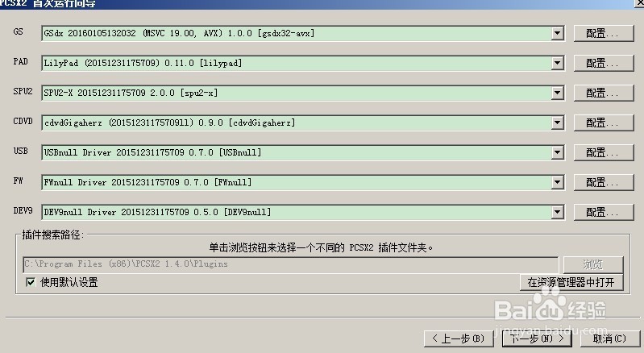Click 配置 button for SPU2 plugin

coord(604,93)
